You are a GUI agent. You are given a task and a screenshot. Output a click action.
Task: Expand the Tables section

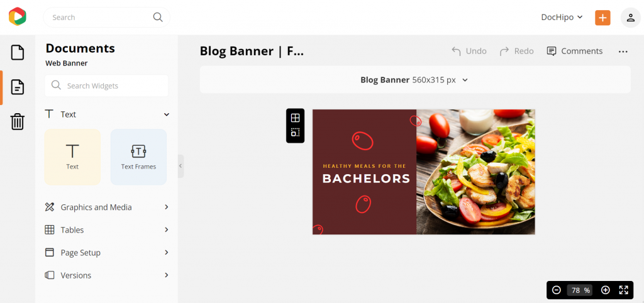(107, 230)
